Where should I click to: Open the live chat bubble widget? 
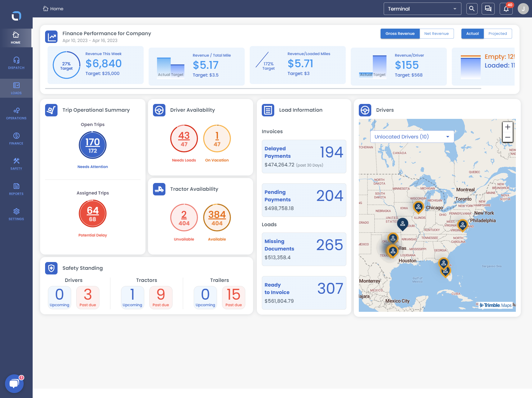click(14, 384)
